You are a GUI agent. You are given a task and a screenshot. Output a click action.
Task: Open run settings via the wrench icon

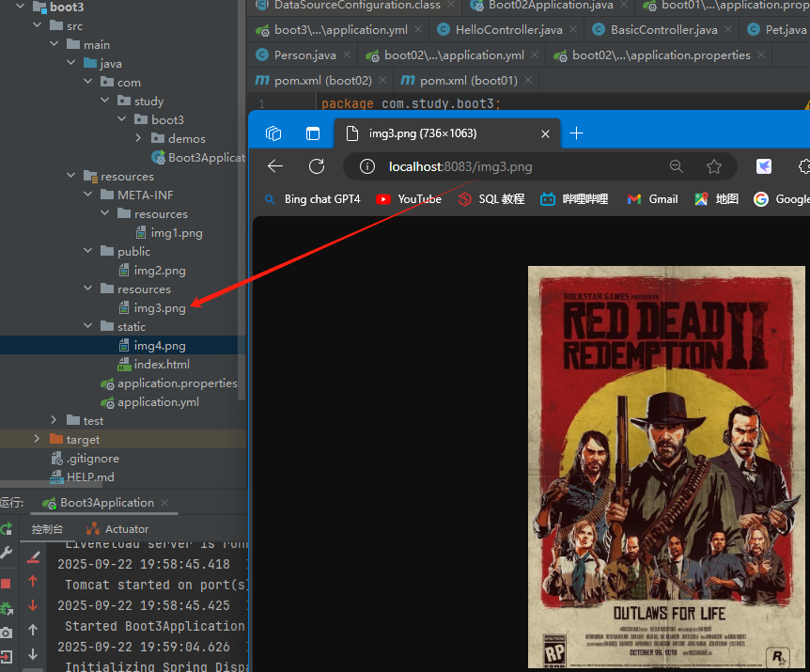(7, 553)
